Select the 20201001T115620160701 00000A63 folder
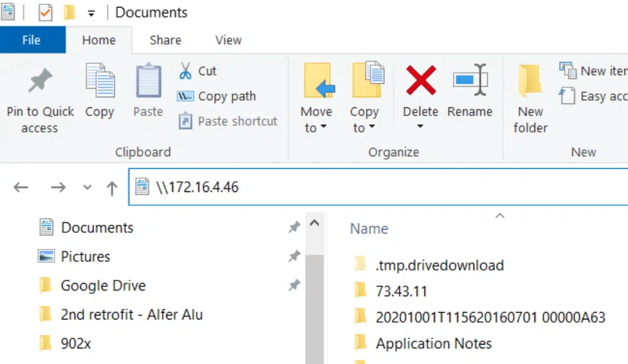The height and width of the screenshot is (364, 628). [490, 317]
